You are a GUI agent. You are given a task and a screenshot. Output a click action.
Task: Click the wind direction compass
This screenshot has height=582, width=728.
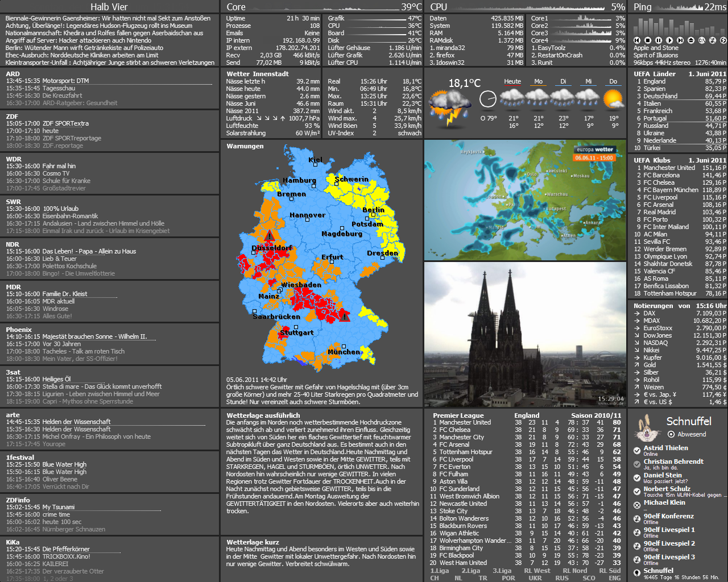487,99
